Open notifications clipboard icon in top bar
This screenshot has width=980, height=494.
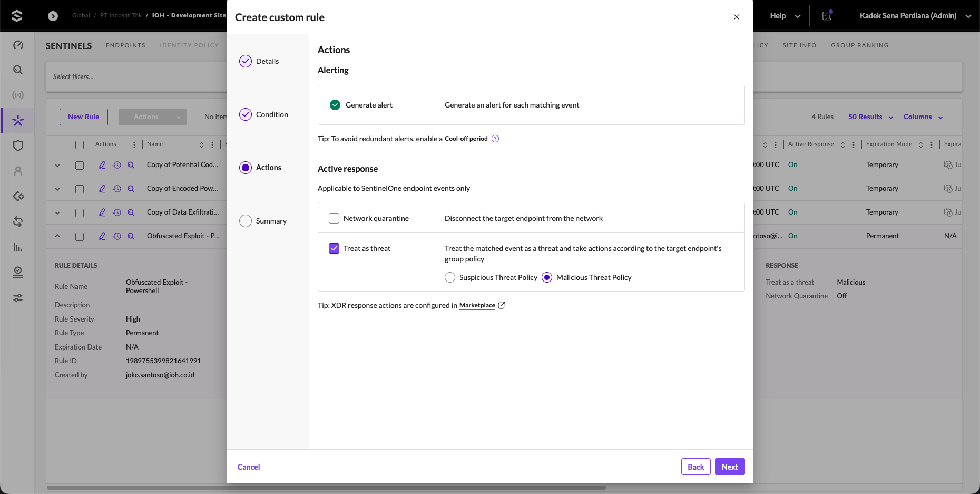coord(827,16)
